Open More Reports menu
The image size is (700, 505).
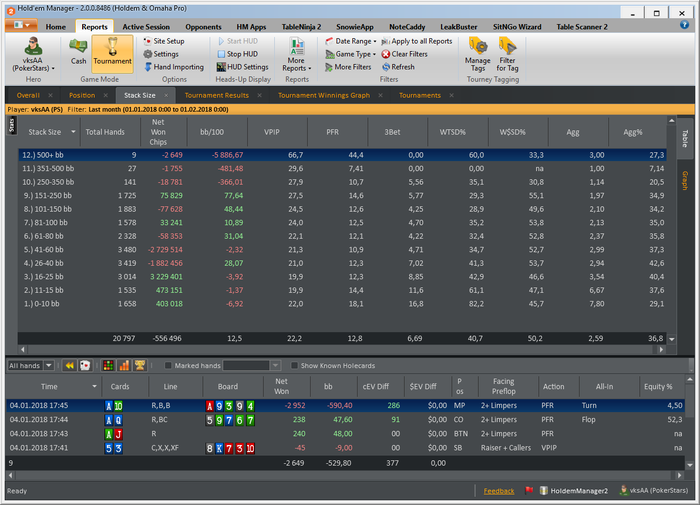tap(296, 54)
